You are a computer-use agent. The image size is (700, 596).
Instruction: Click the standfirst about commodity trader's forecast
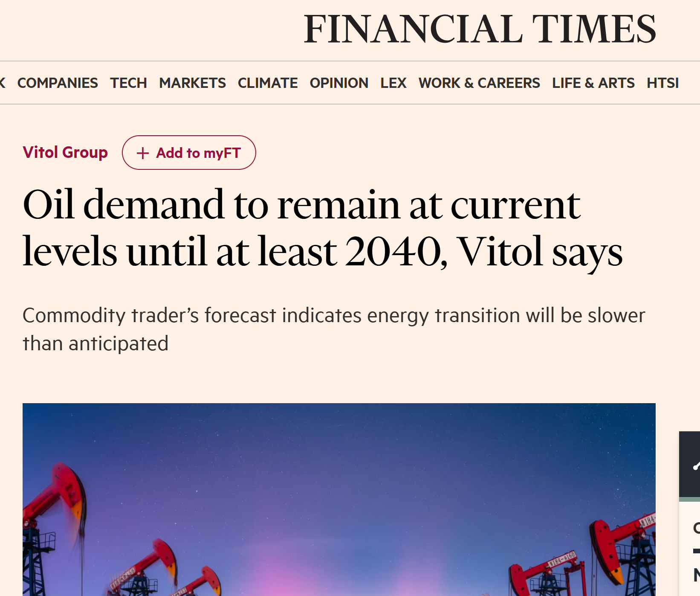pyautogui.click(x=333, y=329)
